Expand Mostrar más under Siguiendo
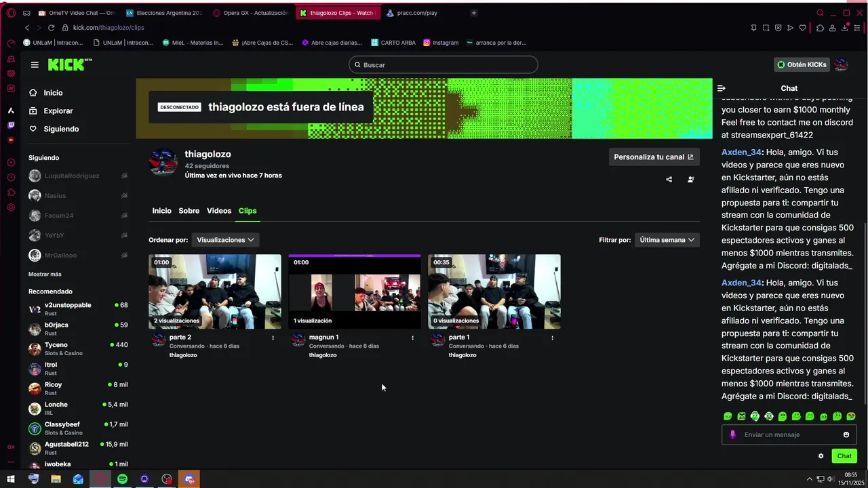 coord(45,274)
